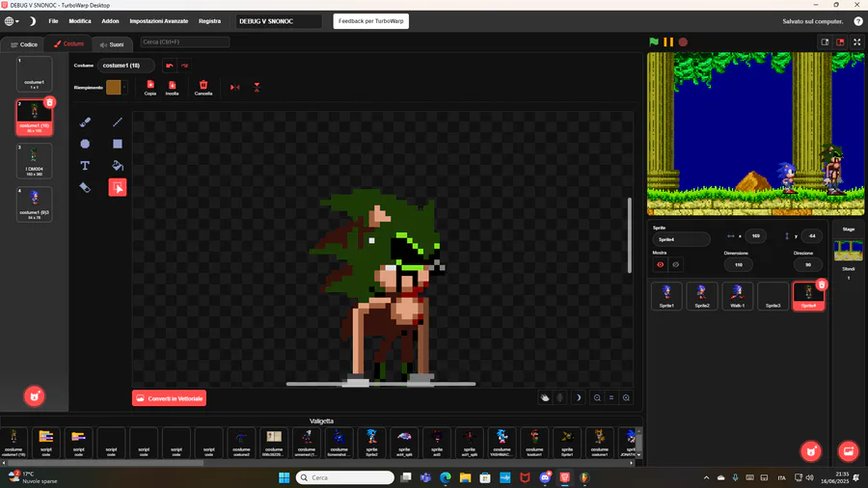This screenshot has width=868, height=488.
Task: Zoom out the paint canvas
Action: pos(597,397)
